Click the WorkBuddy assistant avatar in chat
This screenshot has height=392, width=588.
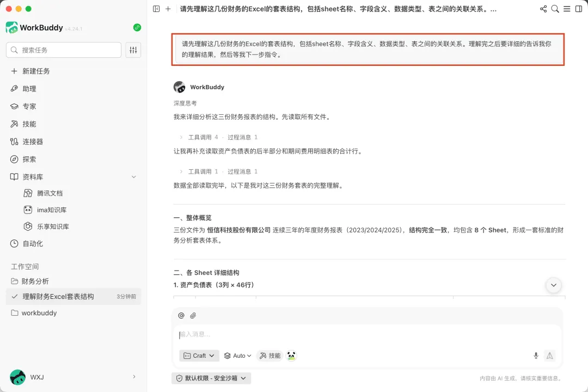tap(179, 87)
